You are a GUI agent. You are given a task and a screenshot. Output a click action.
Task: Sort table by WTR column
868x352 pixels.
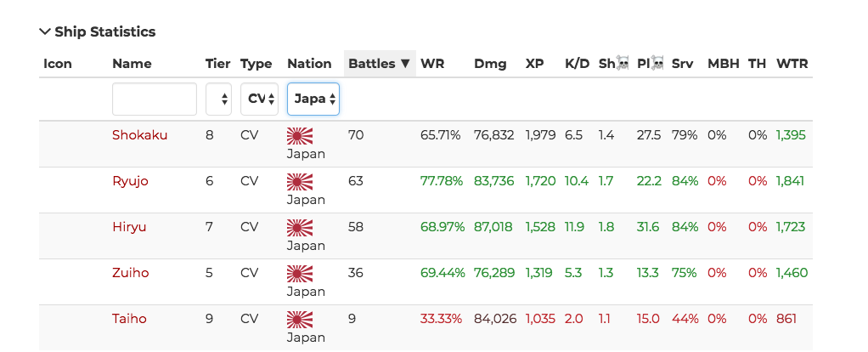pyautogui.click(x=792, y=64)
